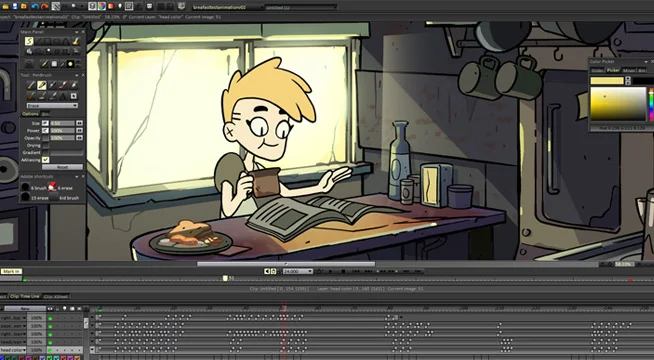Toggle the Gradient checkbox
Viewport: 654px width, 360px height.
pos(45,153)
